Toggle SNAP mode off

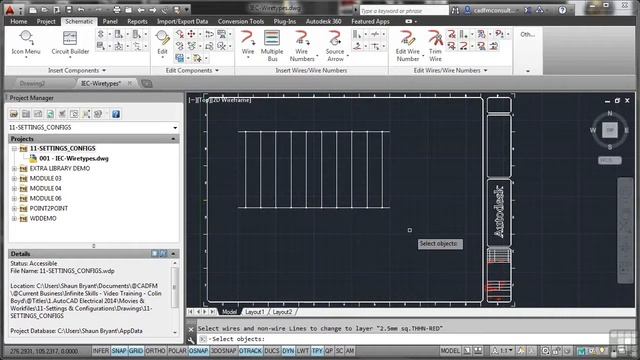pos(119,351)
